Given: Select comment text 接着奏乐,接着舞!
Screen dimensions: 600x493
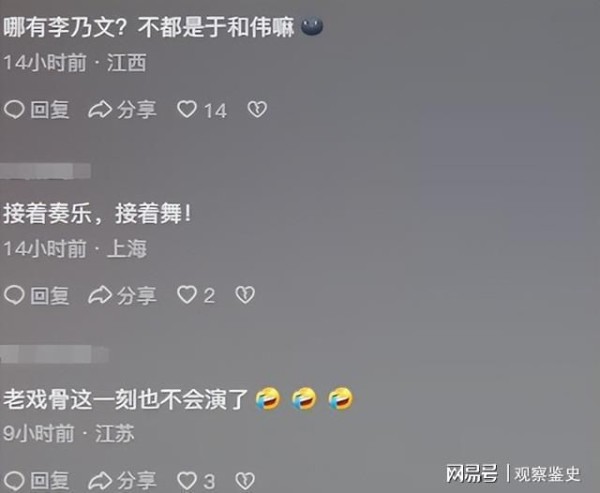Looking at the screenshot, I should (x=97, y=213).
